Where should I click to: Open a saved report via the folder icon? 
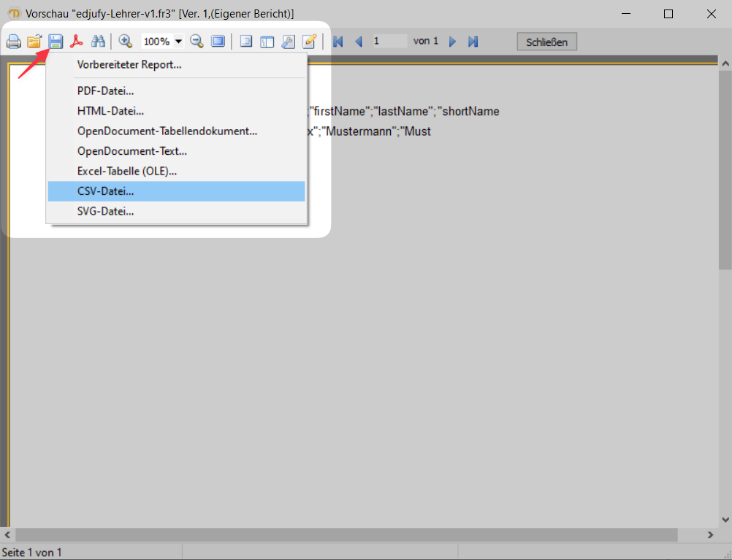34,41
